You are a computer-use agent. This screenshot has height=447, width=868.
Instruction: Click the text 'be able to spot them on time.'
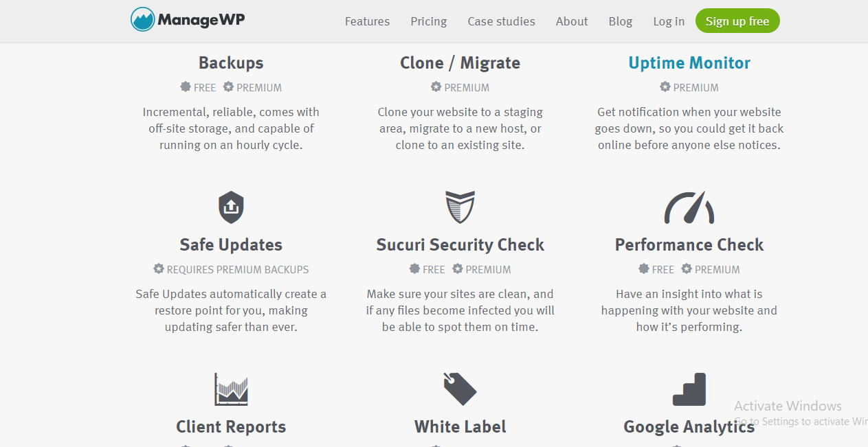point(460,328)
